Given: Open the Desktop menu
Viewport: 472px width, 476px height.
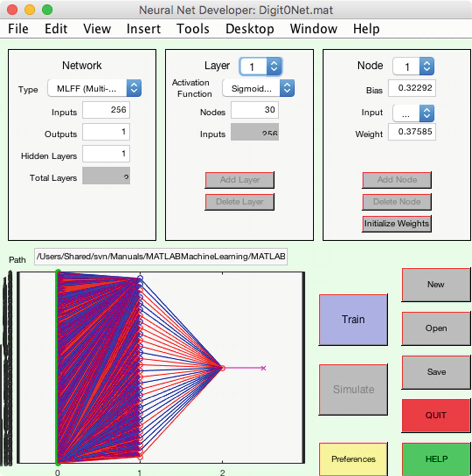Looking at the screenshot, I should pos(249,29).
